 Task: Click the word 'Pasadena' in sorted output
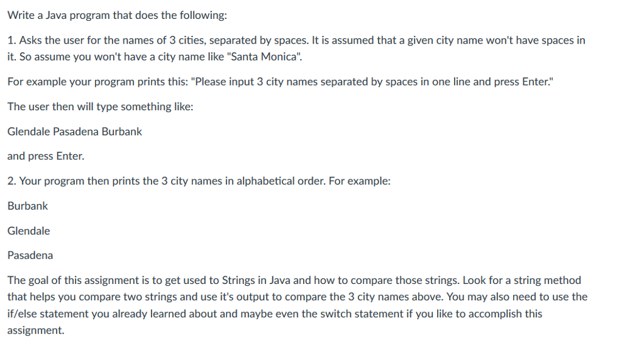(x=30, y=255)
